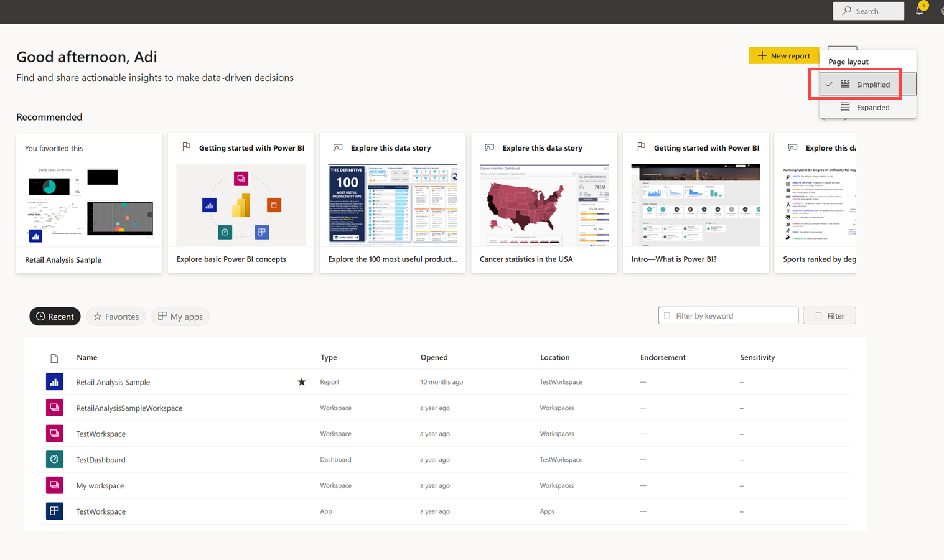This screenshot has height=560, width=944.
Task: Select the Expanded page layout option
Action: pos(867,107)
